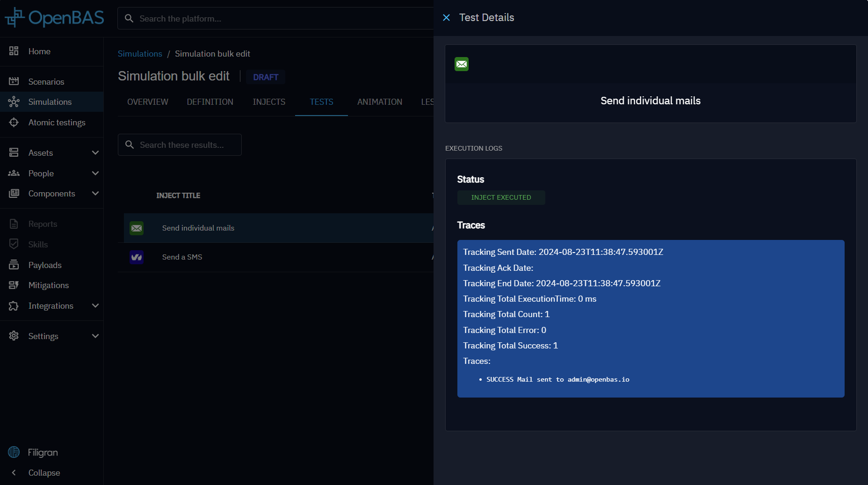Click the Payloads sidebar icon

(x=14, y=265)
